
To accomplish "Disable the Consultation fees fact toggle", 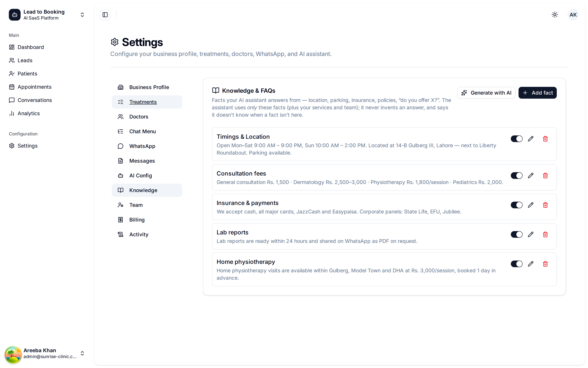I will tap(517, 176).
